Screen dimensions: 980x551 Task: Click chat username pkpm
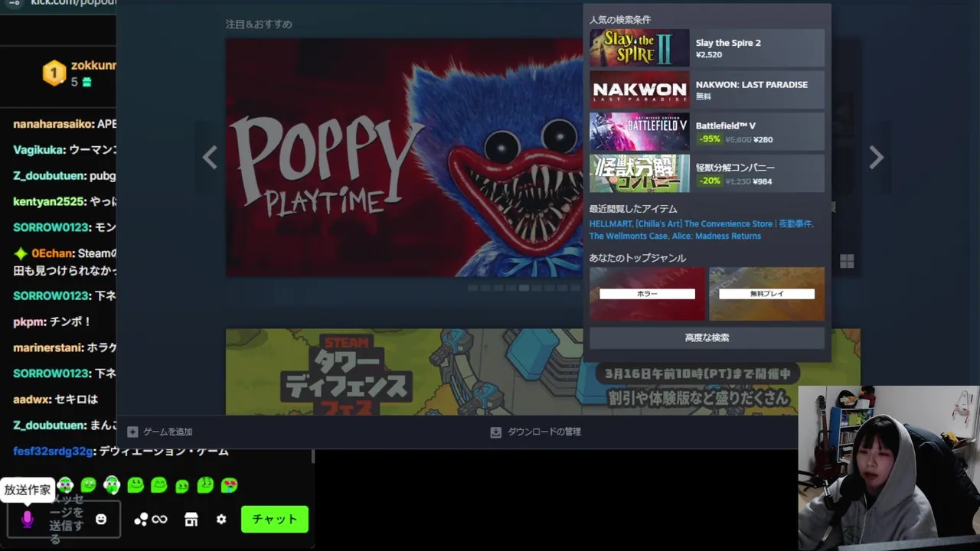click(30, 321)
